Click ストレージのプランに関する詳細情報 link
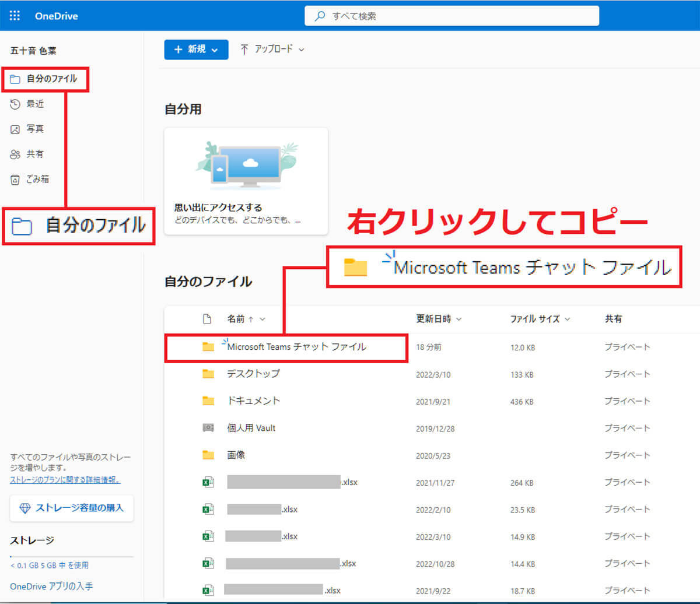 tap(65, 480)
